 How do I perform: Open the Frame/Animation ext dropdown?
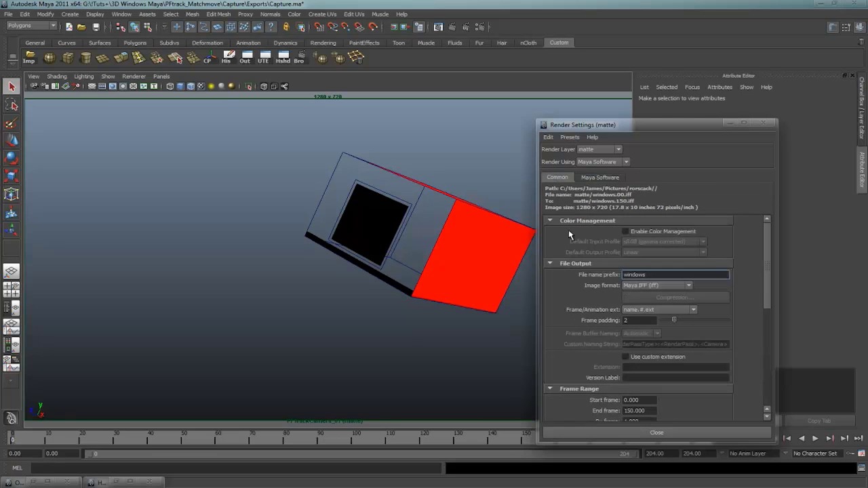click(x=659, y=310)
